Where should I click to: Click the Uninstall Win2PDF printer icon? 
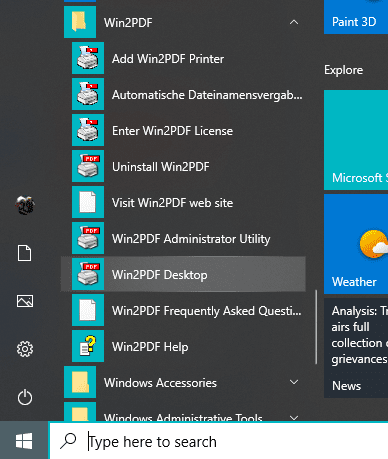pyautogui.click(x=88, y=166)
